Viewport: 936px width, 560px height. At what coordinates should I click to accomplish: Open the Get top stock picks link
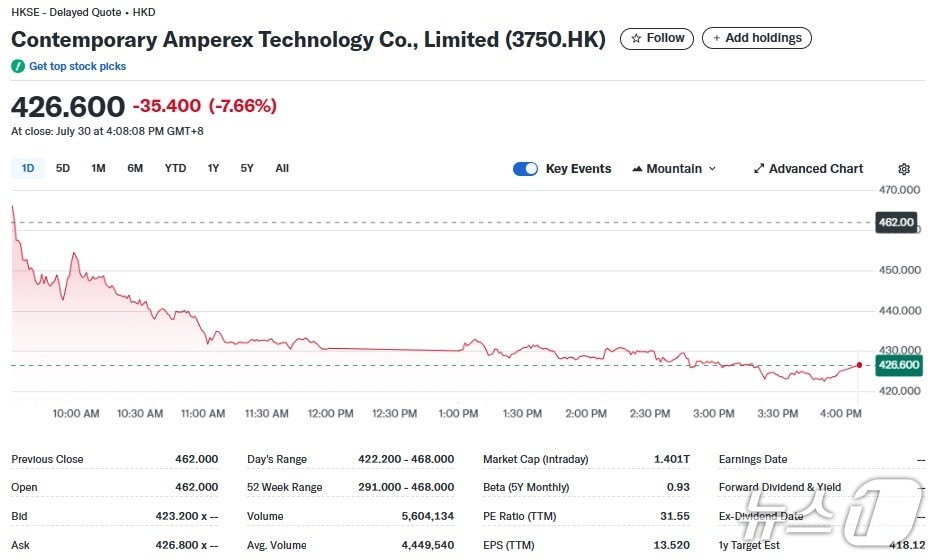pos(77,66)
